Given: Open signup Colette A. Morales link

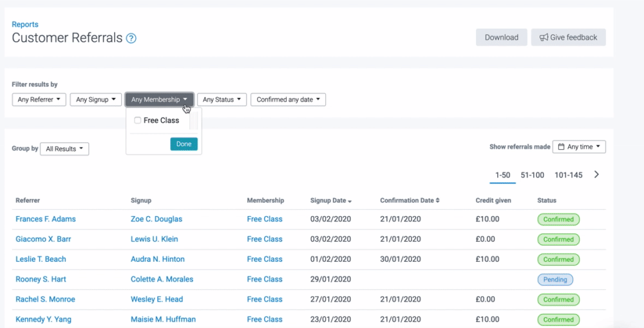Looking at the screenshot, I should coord(162,279).
